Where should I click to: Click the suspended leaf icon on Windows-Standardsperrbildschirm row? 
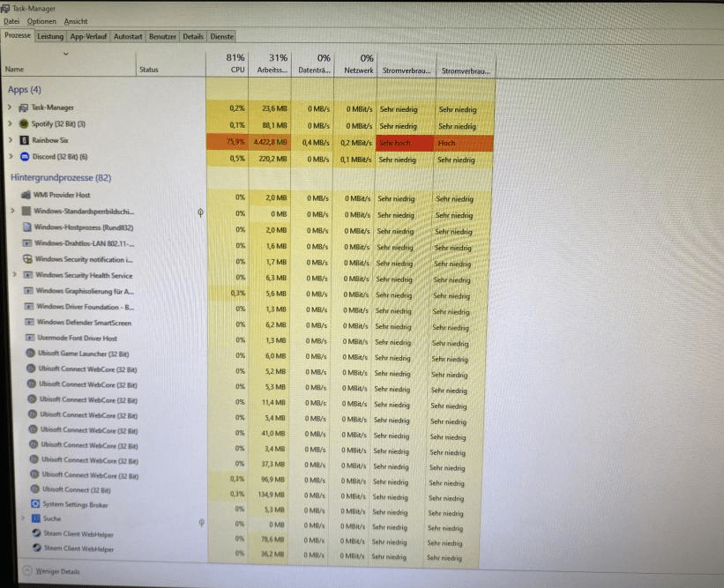click(x=200, y=212)
